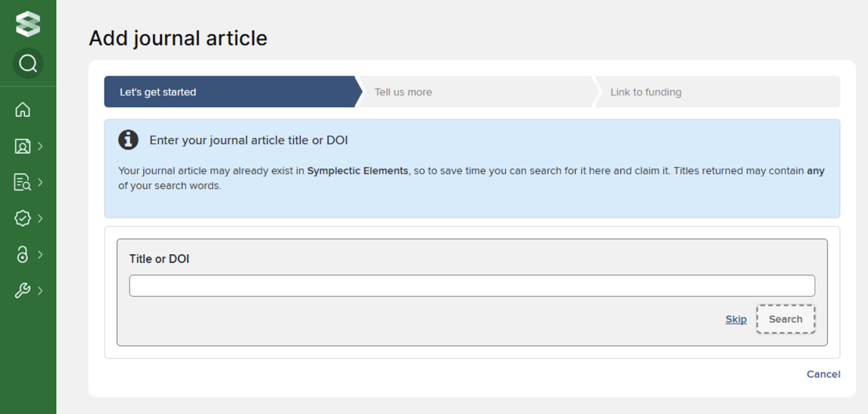Expand the chevron beside profile icon
The height and width of the screenshot is (414, 868).
[40, 146]
